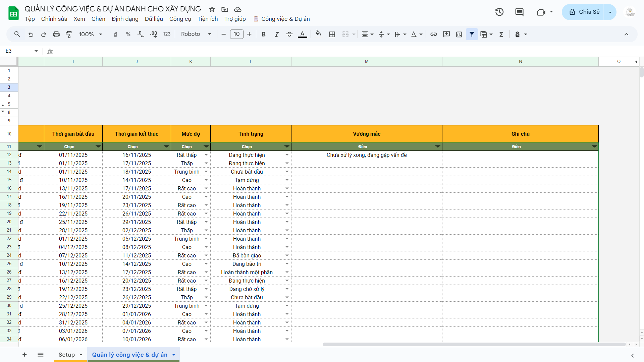Click the insert chart icon
This screenshot has height=362, width=644.
coord(459,34)
